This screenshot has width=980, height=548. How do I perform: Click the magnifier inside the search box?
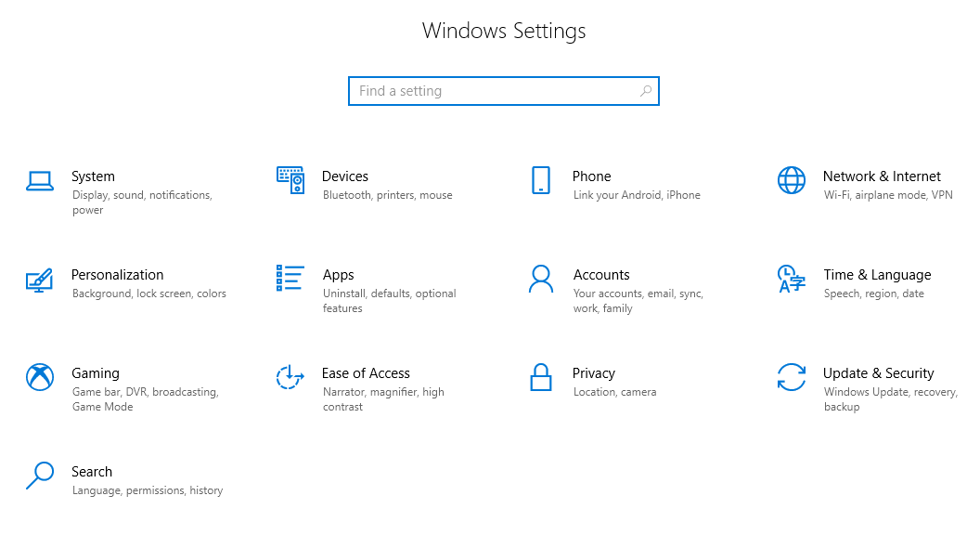coord(646,91)
